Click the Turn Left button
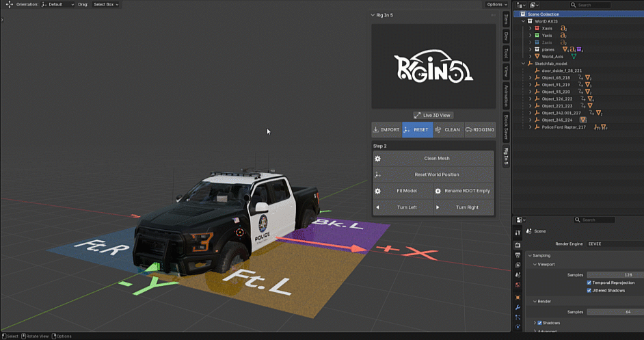644x340 pixels. [403, 207]
